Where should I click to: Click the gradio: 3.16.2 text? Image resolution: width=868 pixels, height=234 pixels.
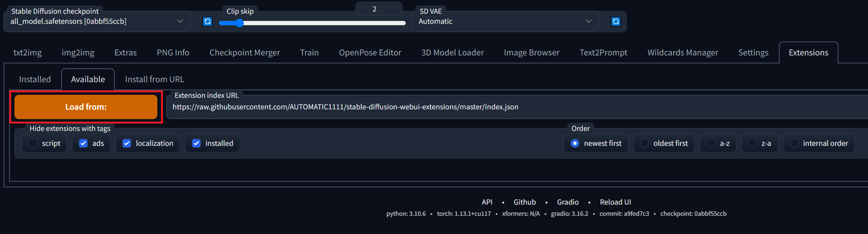(570, 214)
